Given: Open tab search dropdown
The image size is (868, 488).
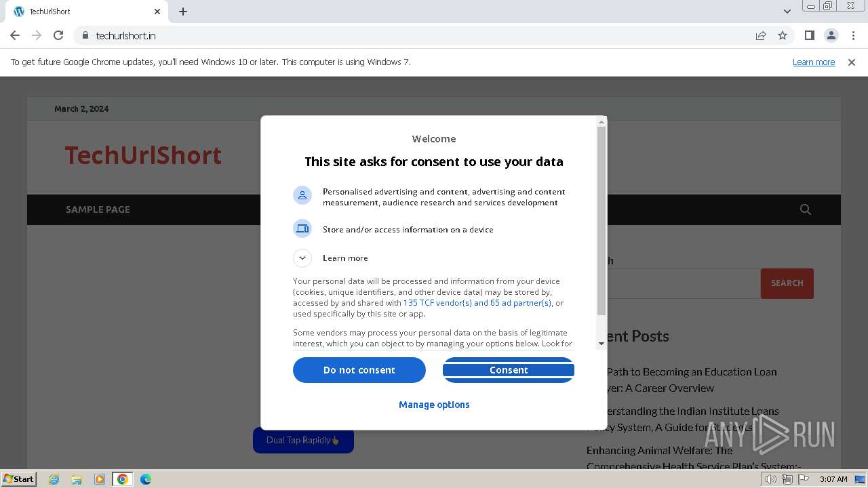Looking at the screenshot, I should pyautogui.click(x=787, y=12).
